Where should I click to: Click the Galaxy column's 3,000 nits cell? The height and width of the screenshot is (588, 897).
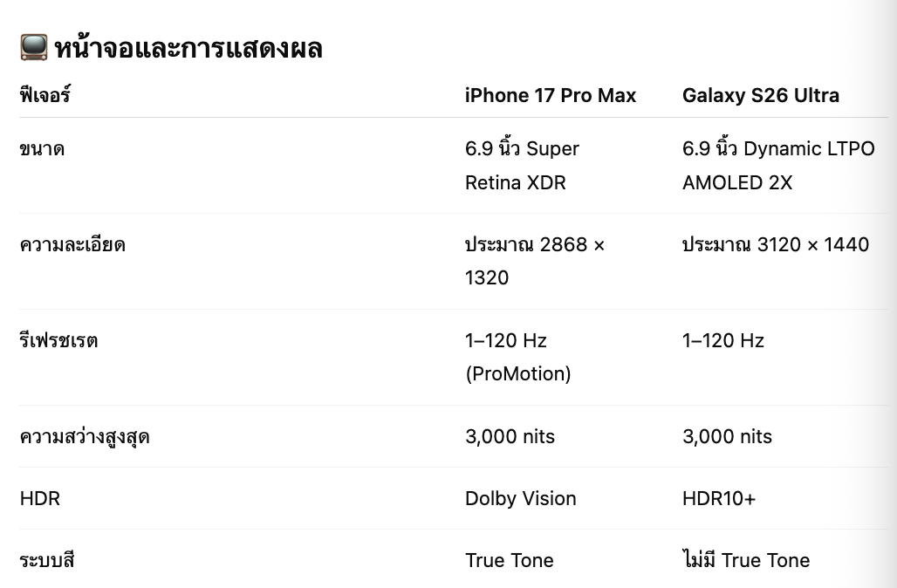pos(727,437)
